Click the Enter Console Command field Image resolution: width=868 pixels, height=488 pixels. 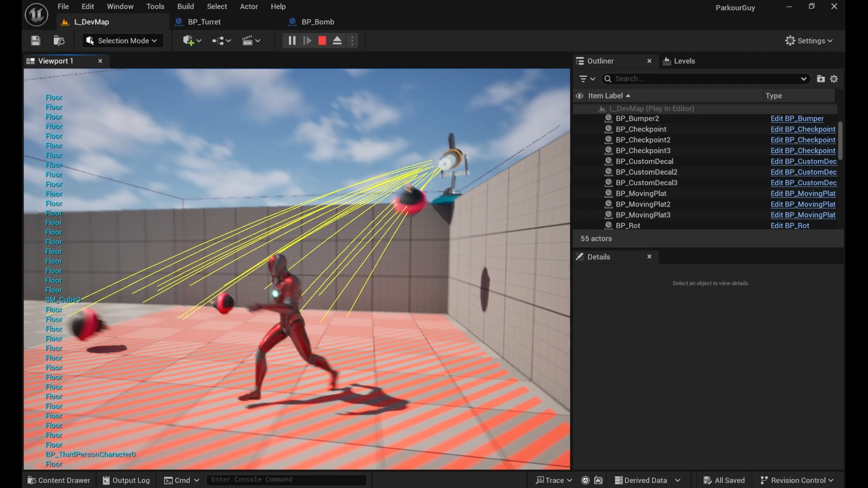286,480
